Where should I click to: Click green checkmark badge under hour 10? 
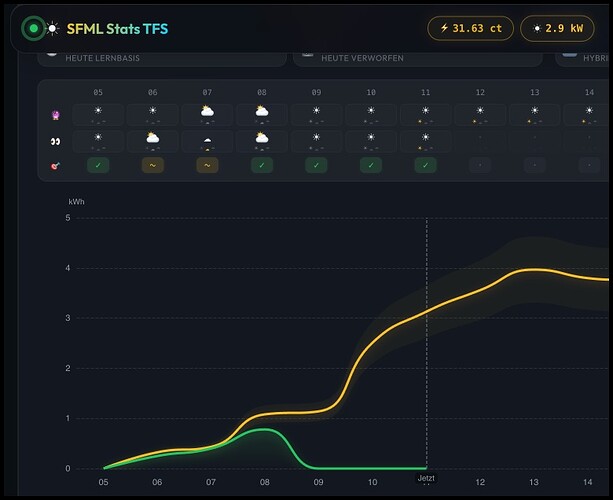click(x=371, y=165)
